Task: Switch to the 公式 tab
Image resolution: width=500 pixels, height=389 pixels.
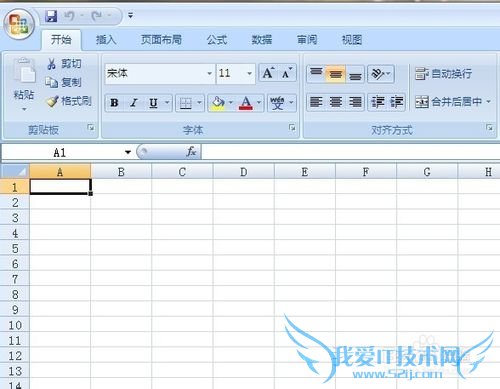Action: [217, 40]
